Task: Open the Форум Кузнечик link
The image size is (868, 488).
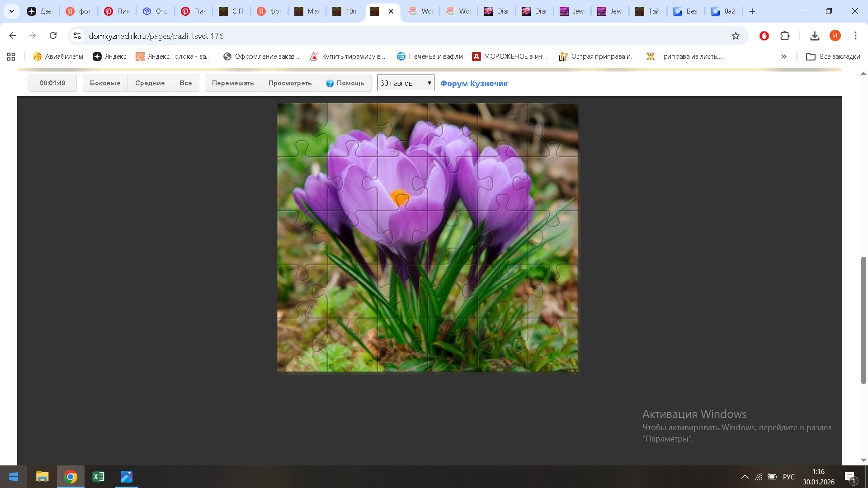Action: (474, 83)
